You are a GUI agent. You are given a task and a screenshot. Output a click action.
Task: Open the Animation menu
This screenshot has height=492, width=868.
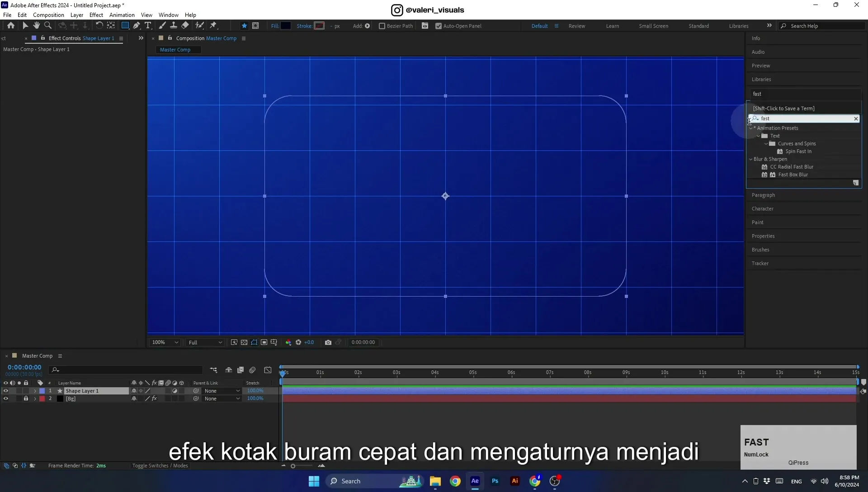click(122, 15)
